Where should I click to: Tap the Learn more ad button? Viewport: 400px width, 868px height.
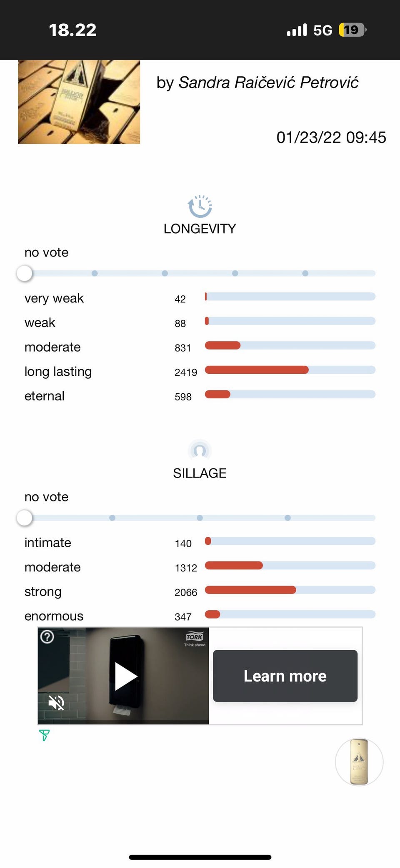285,676
